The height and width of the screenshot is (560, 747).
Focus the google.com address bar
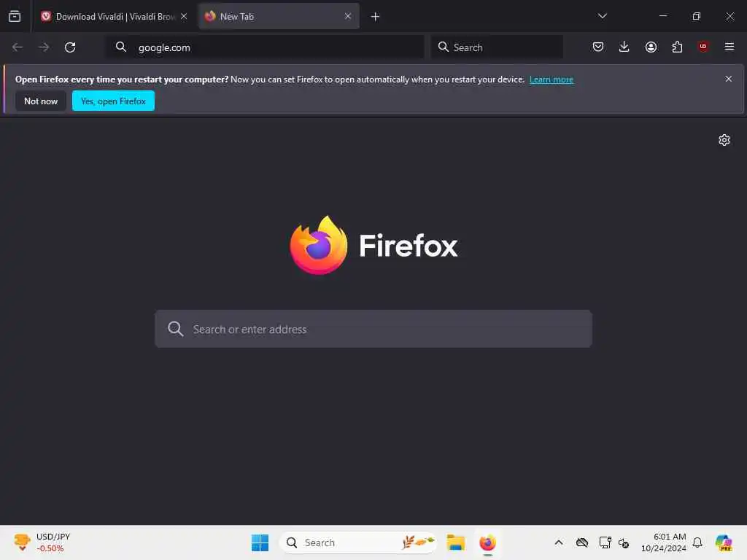coord(264,47)
